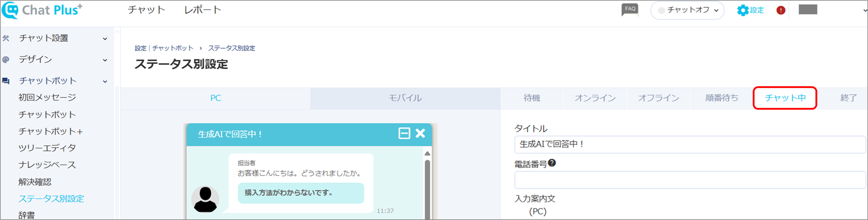Click the 購入方法がわからないです。 message bubble
This screenshot has height=220, width=868.
pyautogui.click(x=301, y=193)
